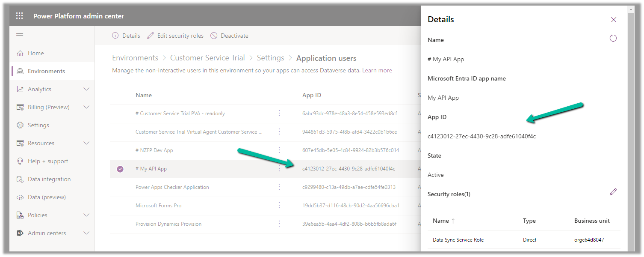Follow the Learn more link
Image resolution: width=644 pixels, height=257 pixels.
point(377,71)
